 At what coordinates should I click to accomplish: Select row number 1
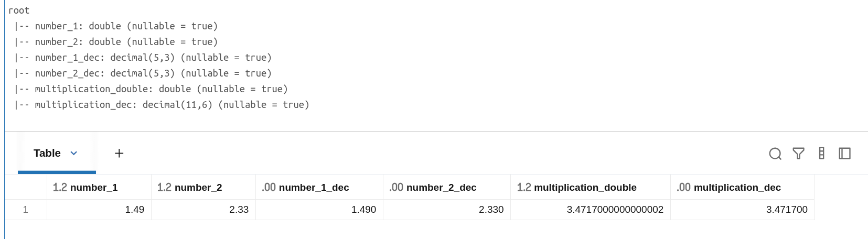26,210
